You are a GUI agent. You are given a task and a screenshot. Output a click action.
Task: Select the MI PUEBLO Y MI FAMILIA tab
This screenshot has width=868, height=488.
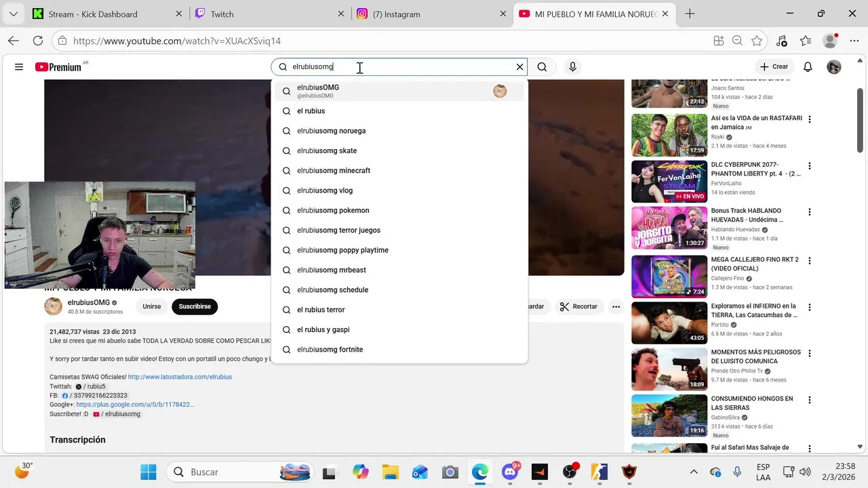(x=595, y=14)
